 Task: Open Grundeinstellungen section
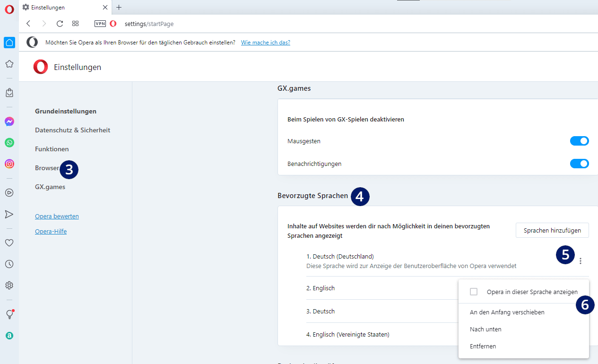(66, 111)
